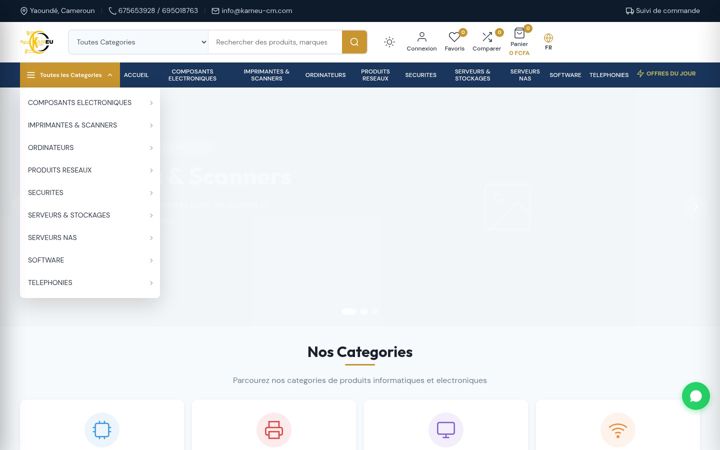Open SOFTWARE in the navigation bar

tap(565, 75)
